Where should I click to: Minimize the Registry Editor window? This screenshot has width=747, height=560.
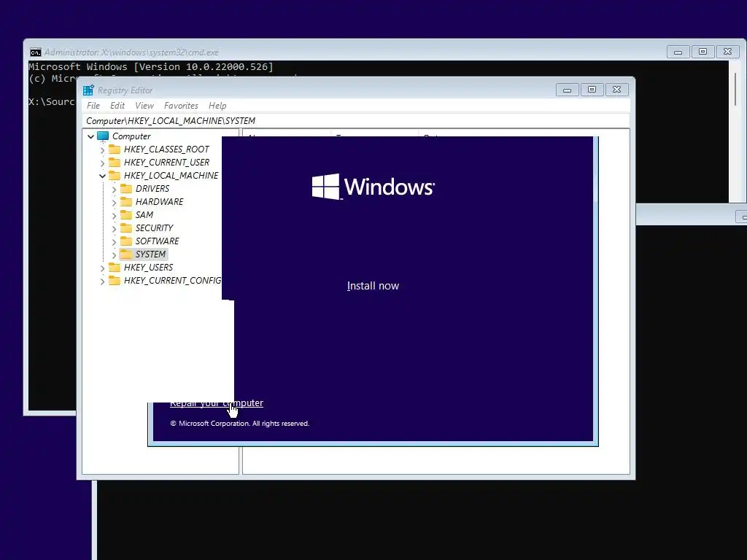click(567, 90)
